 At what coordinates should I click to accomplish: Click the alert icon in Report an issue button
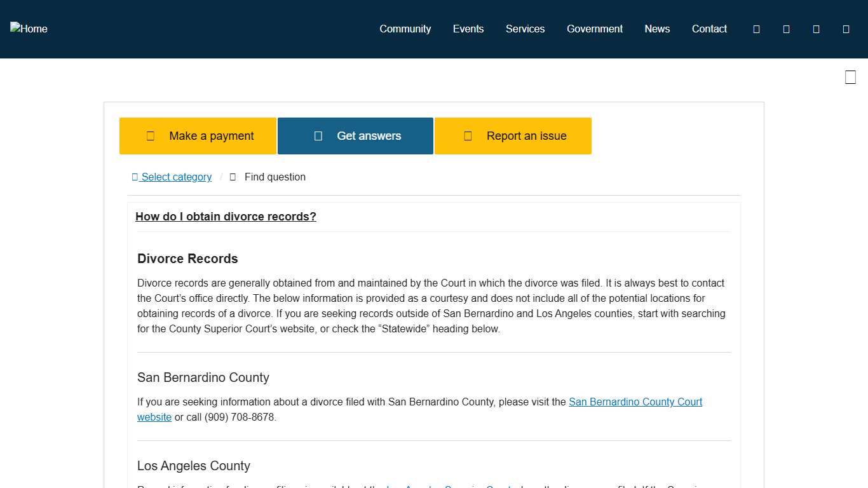[468, 135]
